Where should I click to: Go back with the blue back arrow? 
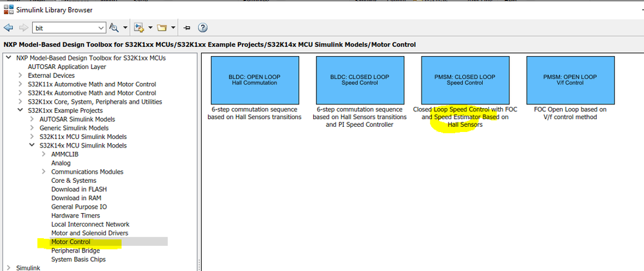(8, 28)
